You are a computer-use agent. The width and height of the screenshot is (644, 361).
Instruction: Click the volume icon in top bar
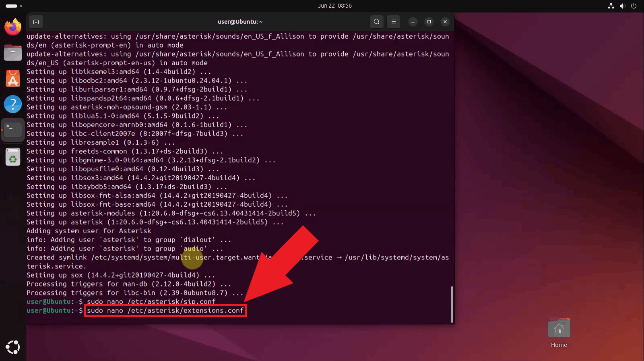(622, 6)
